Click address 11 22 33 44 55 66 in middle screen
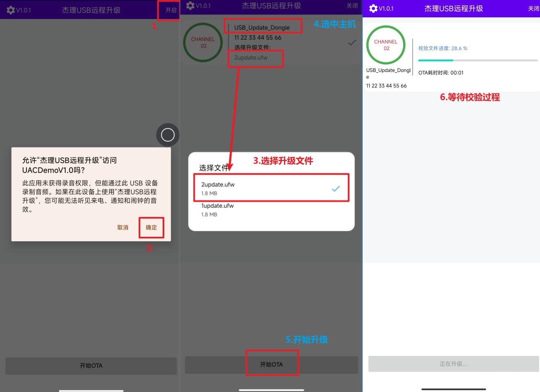 (x=258, y=38)
